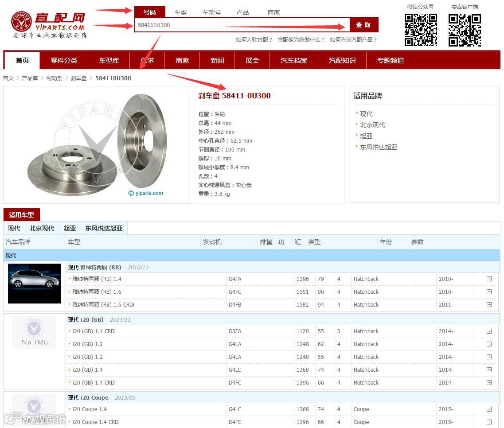Click breadcrumb 刹车盘
Screen dimensions: 504x428
79,78
